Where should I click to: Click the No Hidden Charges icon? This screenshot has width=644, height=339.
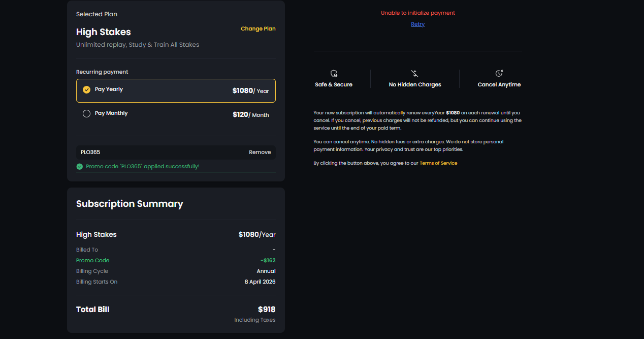(x=415, y=74)
